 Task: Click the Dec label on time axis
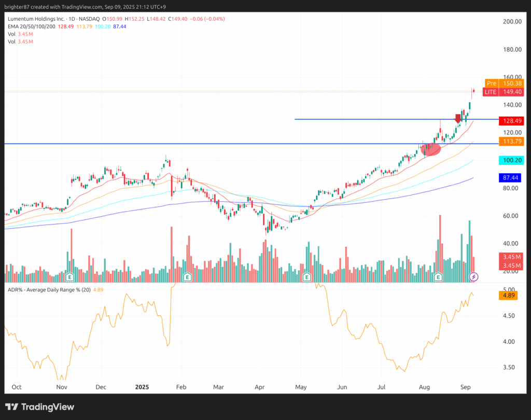click(x=101, y=387)
